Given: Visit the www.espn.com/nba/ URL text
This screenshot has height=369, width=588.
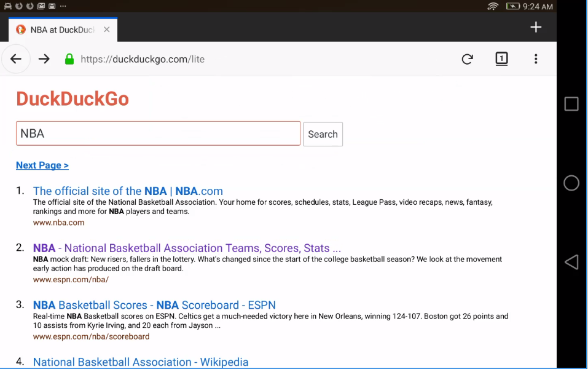Looking at the screenshot, I should (71, 279).
